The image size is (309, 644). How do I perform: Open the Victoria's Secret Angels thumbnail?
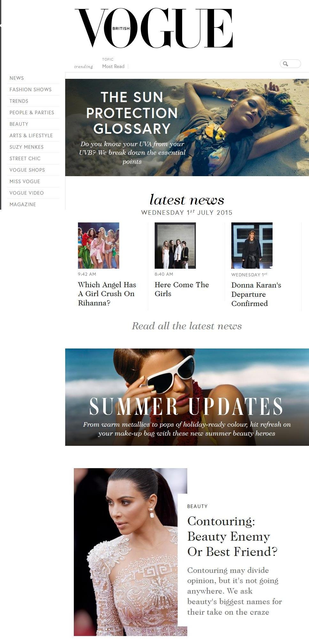[98, 245]
